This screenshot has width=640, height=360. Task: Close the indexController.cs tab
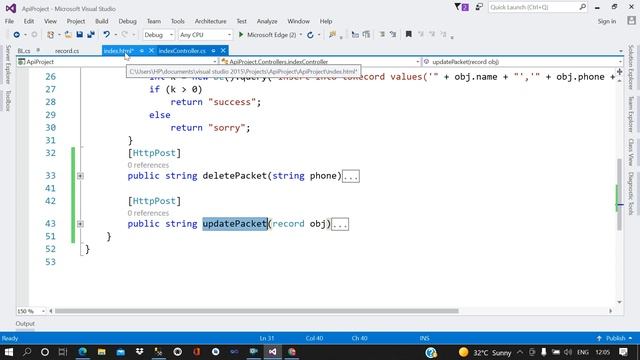tap(223, 51)
